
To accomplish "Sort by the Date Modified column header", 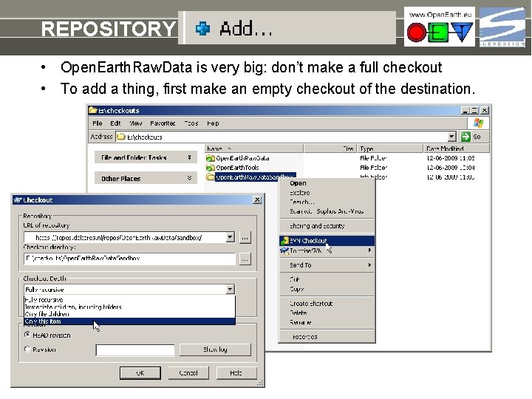I will click(457, 149).
